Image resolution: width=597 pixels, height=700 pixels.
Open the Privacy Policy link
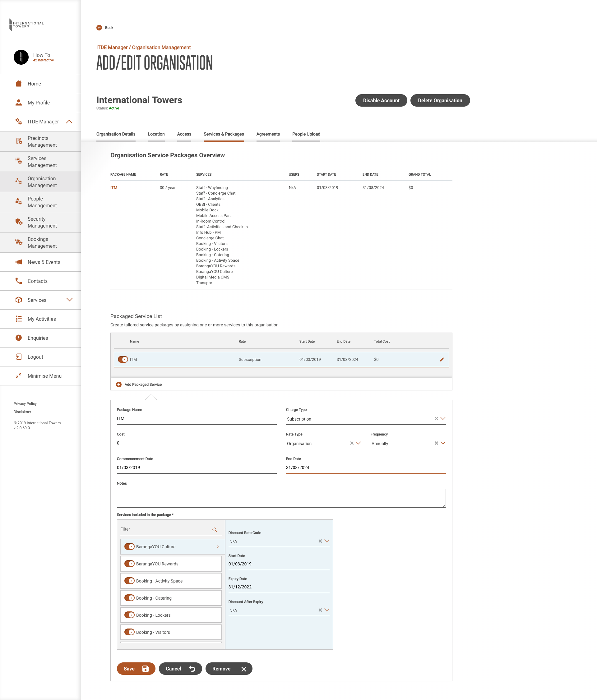pos(25,404)
